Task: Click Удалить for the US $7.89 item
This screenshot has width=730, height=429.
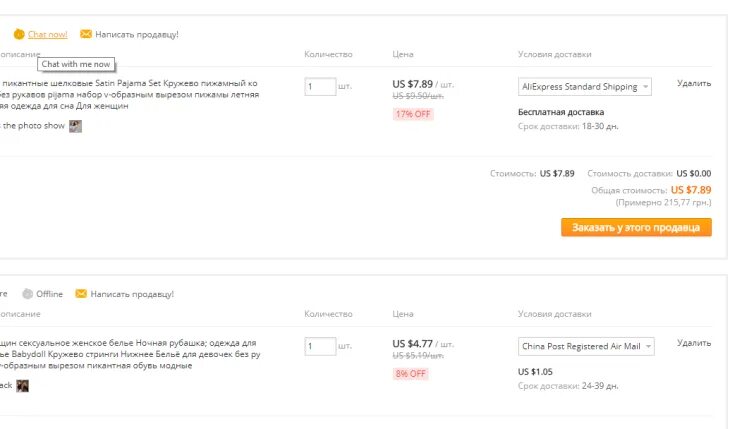Action: coord(693,84)
